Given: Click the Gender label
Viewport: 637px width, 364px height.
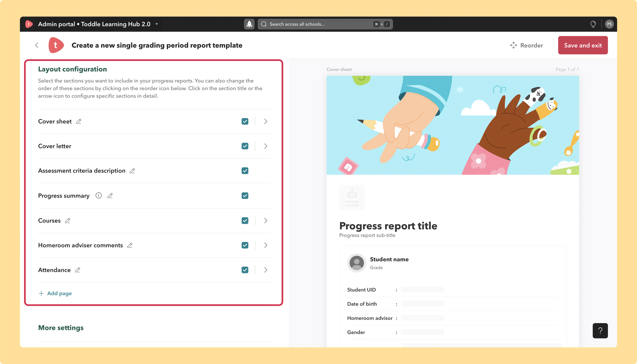Looking at the screenshot, I should click(356, 332).
